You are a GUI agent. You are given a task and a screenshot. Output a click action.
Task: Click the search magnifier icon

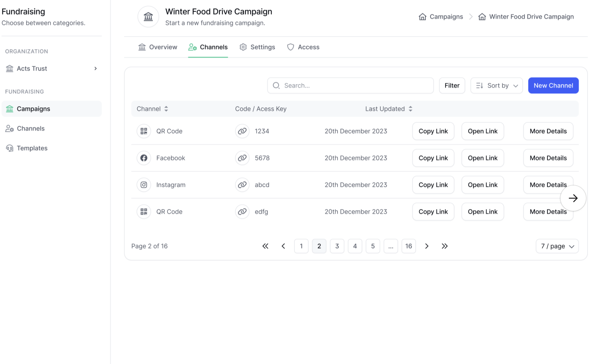point(276,85)
